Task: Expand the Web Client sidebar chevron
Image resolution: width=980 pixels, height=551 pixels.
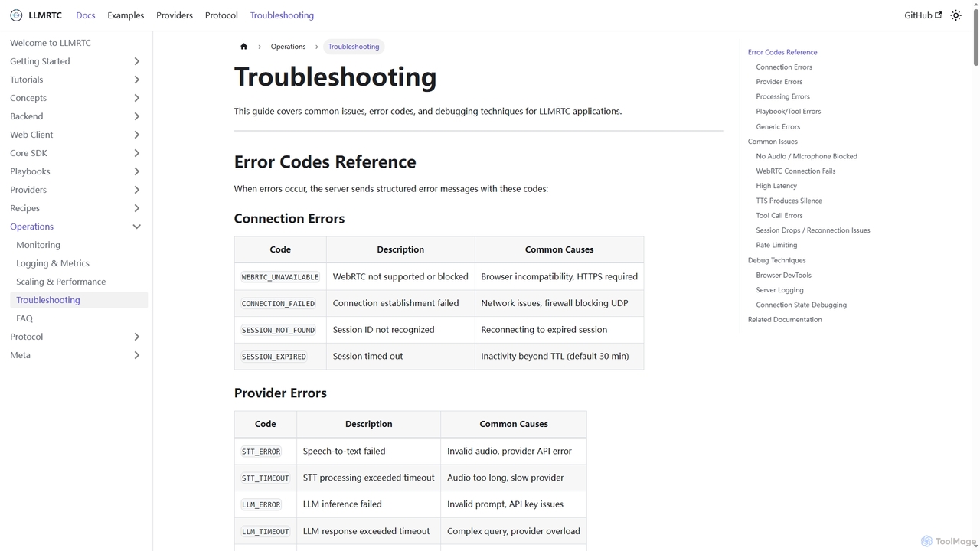Action: coord(136,135)
